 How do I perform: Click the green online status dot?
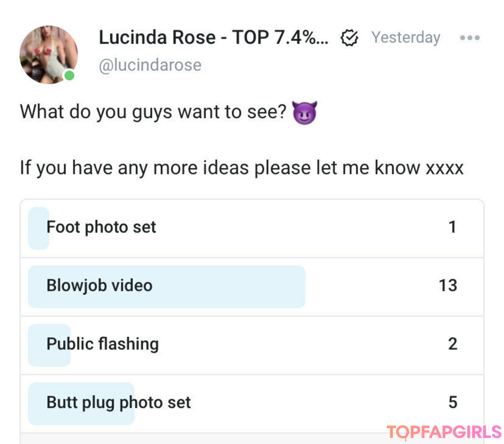[x=69, y=75]
